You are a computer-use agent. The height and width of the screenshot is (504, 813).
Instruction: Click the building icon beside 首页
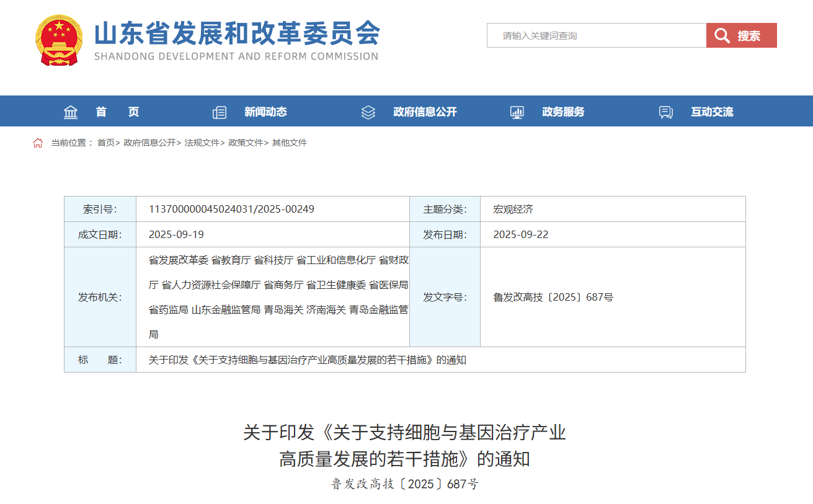pyautogui.click(x=71, y=112)
